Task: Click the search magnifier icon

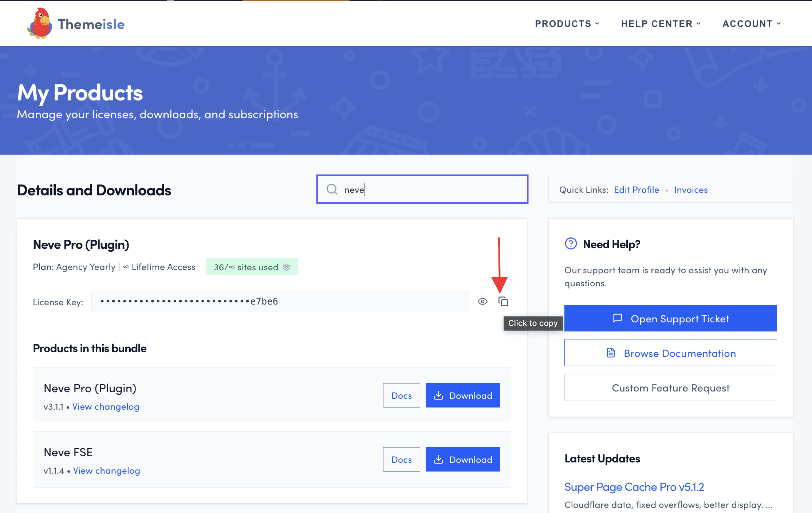Action: click(332, 189)
